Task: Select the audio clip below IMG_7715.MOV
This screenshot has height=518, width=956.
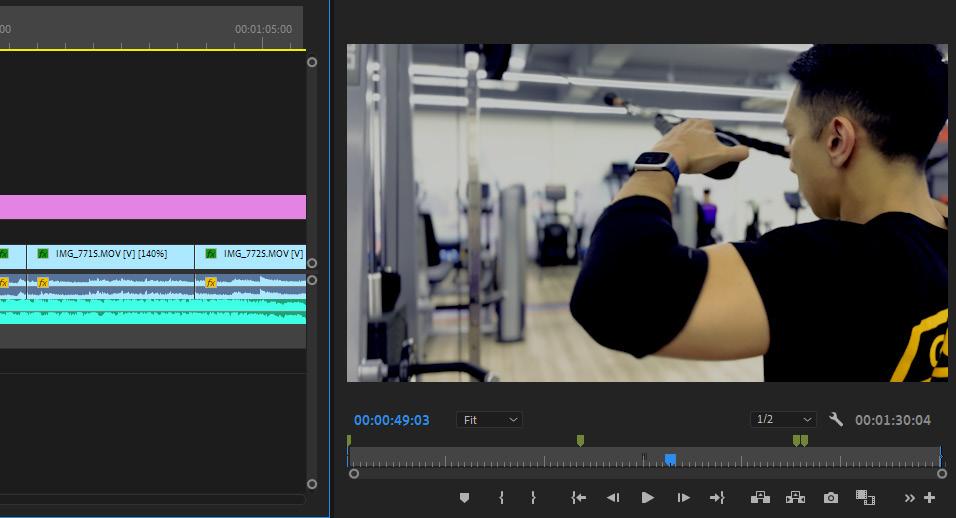Action: tap(110, 286)
